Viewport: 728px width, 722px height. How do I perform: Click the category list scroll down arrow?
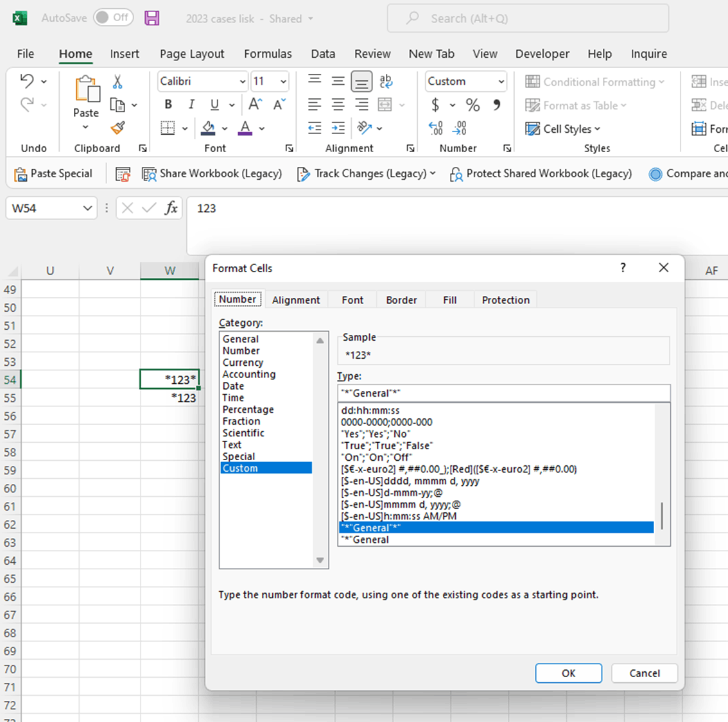click(320, 560)
